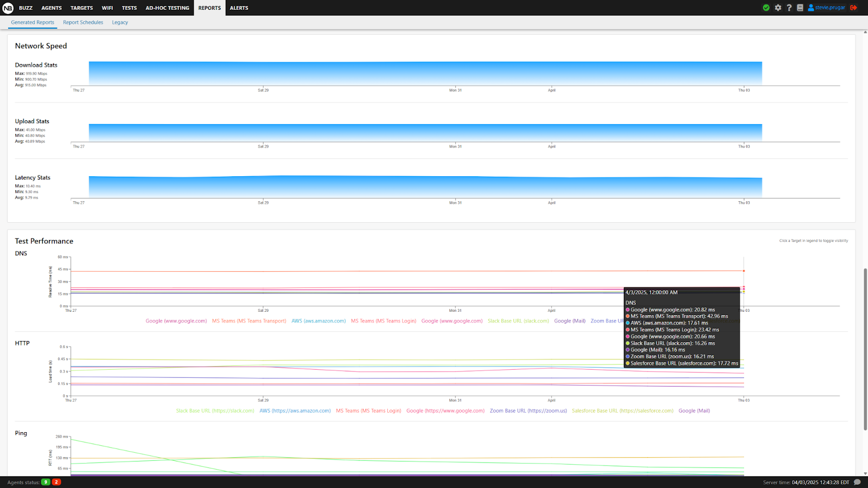The width and height of the screenshot is (868, 488).
Task: Click the Min: 9.30 ms latency value
Action: click(27, 192)
